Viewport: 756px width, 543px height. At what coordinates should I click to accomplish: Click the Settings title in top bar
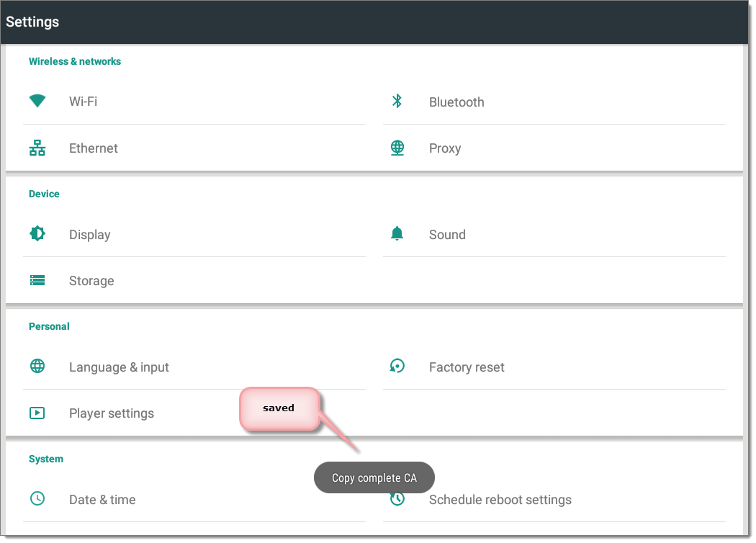coord(32,22)
